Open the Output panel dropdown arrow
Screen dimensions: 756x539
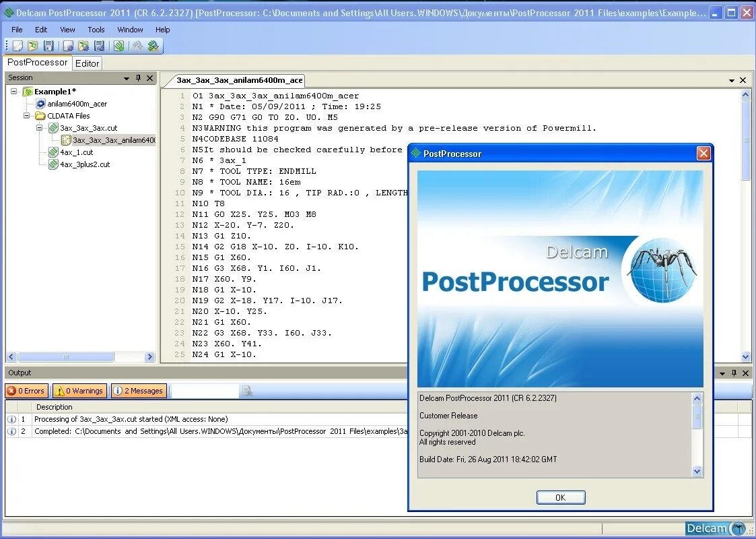[x=722, y=373]
